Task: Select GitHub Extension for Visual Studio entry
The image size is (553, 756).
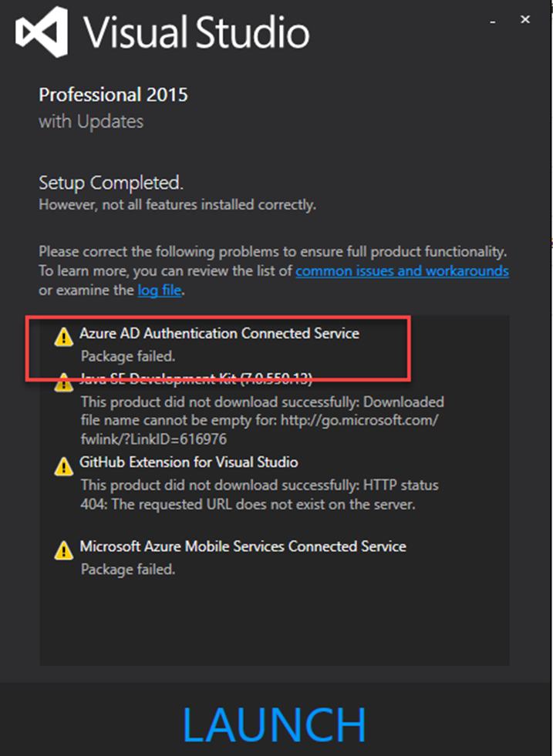Action: pos(189,462)
